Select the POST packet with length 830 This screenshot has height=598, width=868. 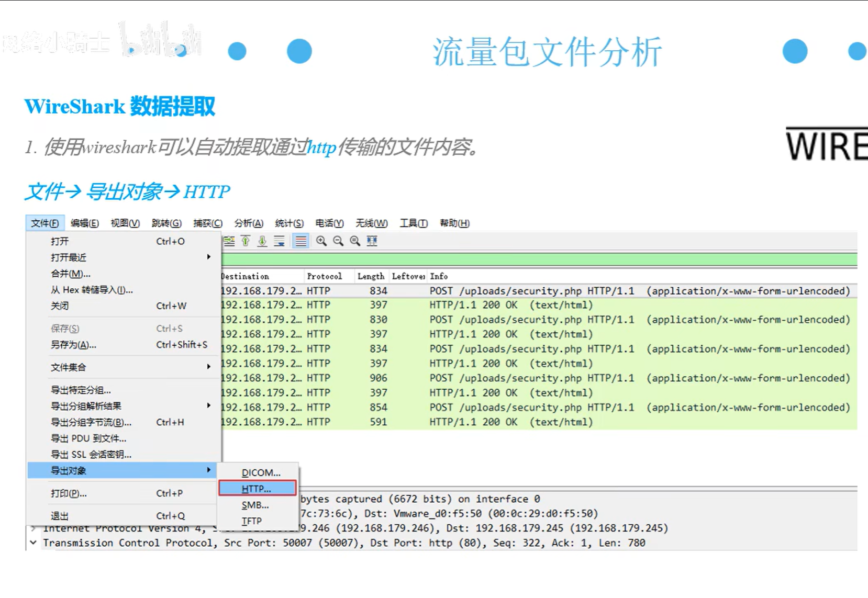[x=539, y=320]
